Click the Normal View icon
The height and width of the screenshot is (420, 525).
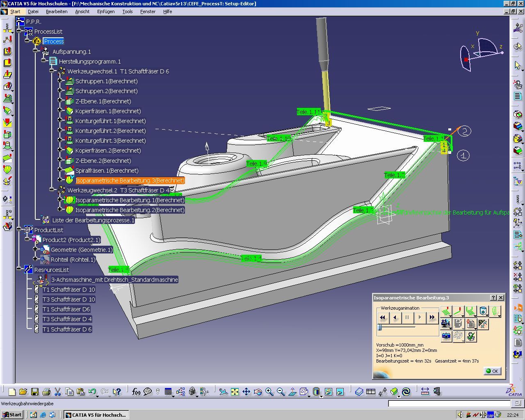click(292, 392)
